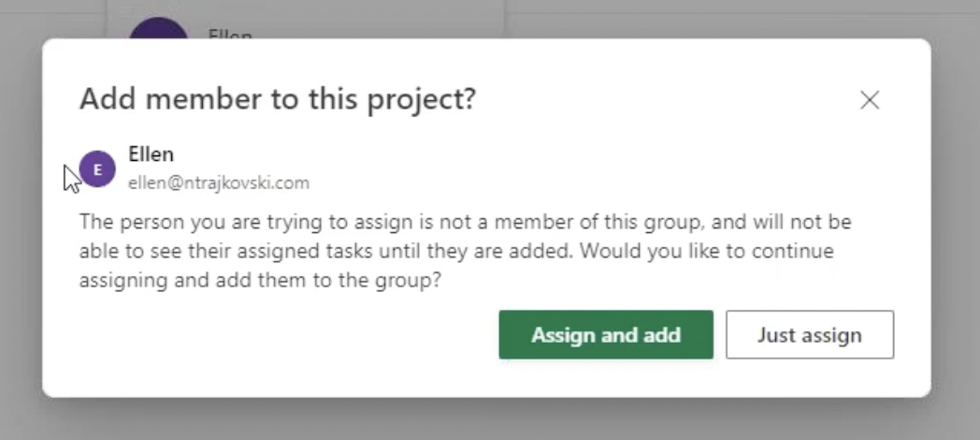The image size is (980, 440).
Task: Click the blank area left of Assign and add
Action: [281, 335]
